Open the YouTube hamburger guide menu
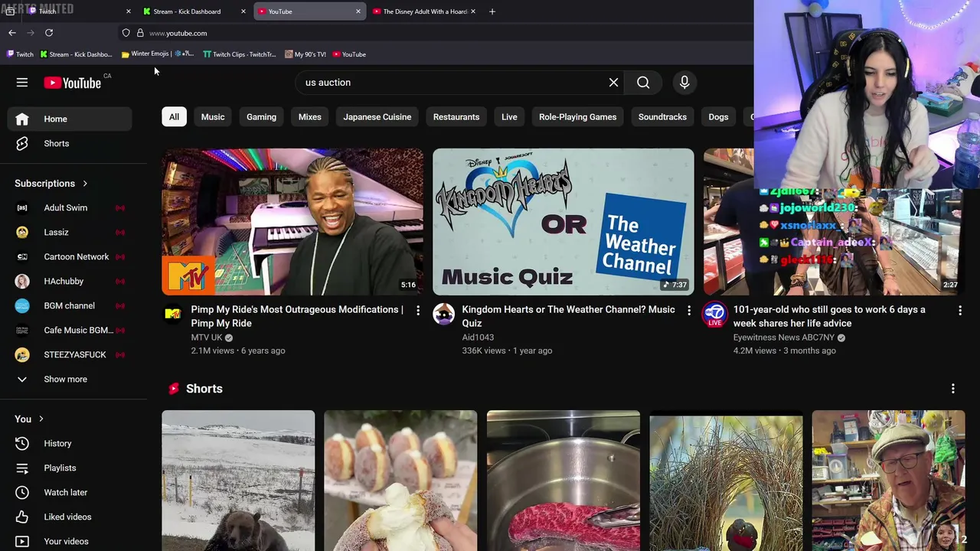Image resolution: width=980 pixels, height=551 pixels. 22,83
